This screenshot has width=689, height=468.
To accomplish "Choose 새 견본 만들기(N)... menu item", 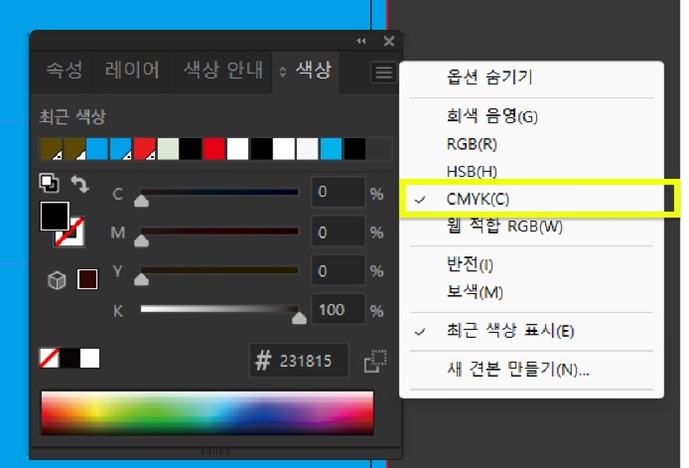I will coord(518,369).
